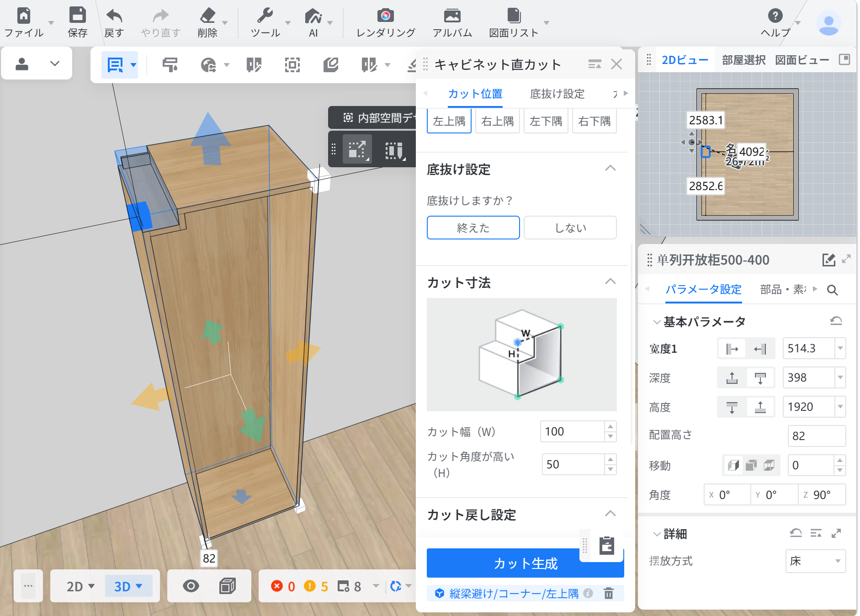
Task: Click the more options ellipsis button
Action: pyautogui.click(x=28, y=586)
